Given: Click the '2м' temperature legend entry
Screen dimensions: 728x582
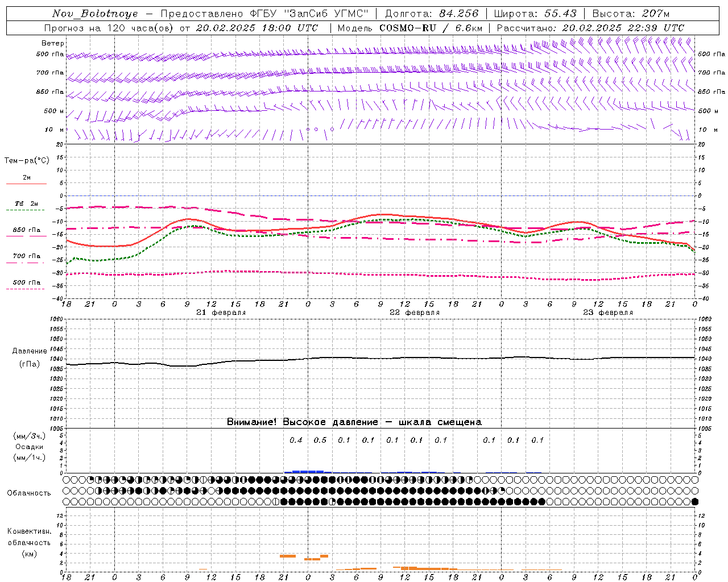Looking at the screenshot, I should point(27,178).
